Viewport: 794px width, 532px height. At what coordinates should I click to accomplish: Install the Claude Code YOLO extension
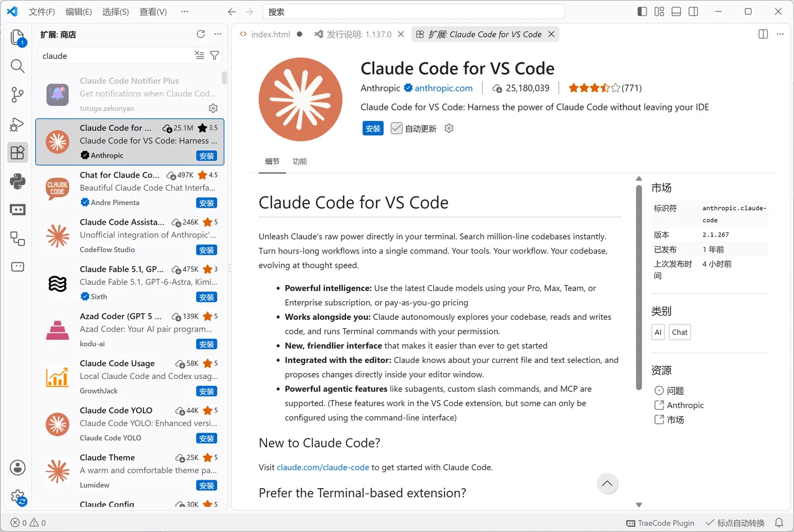click(x=206, y=438)
